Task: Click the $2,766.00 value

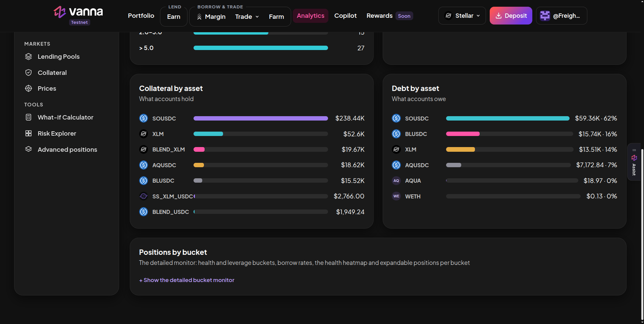Action: (349, 196)
